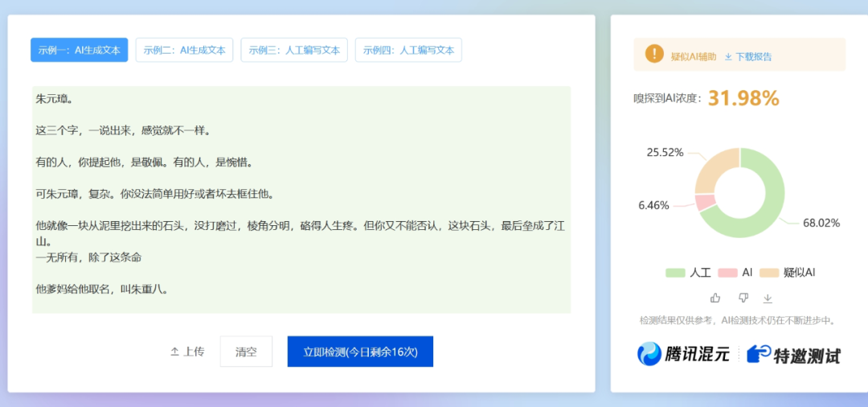Click the 31.98% AI concentration value
868x407 pixels.
(x=743, y=99)
